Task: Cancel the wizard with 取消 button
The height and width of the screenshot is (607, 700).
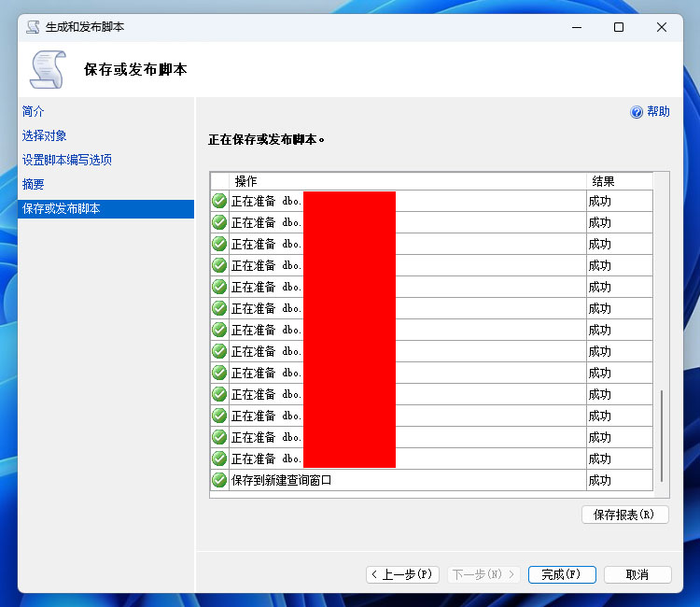Action: pos(637,574)
